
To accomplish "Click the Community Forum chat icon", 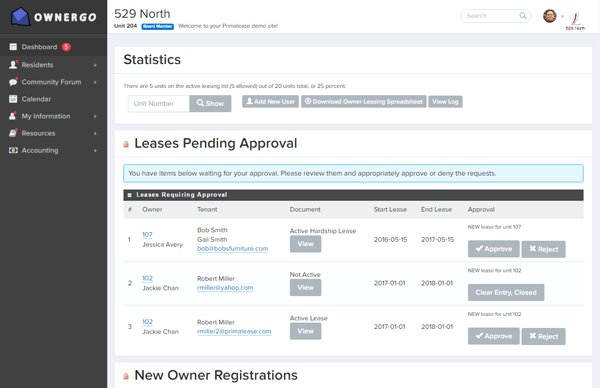I will pyautogui.click(x=13, y=82).
